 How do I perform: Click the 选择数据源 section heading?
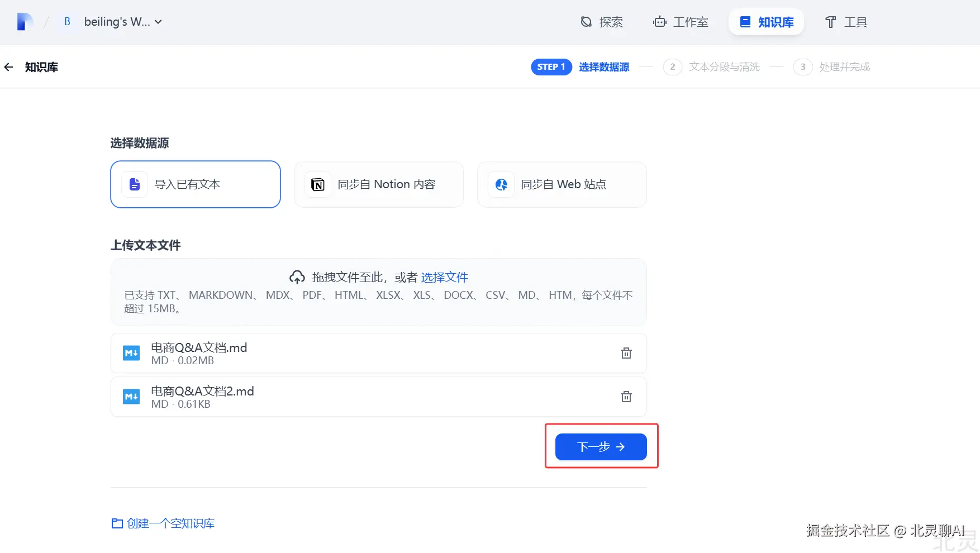pos(140,144)
